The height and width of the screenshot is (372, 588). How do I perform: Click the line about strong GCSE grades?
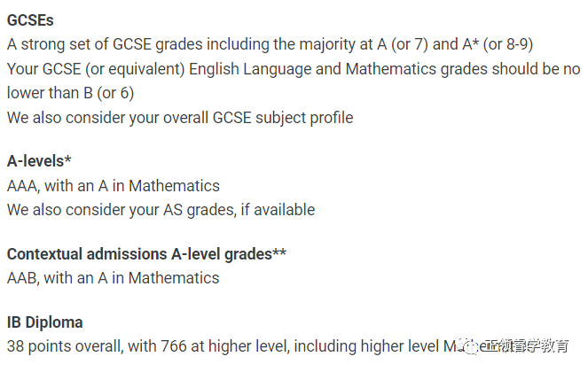pyautogui.click(x=270, y=44)
